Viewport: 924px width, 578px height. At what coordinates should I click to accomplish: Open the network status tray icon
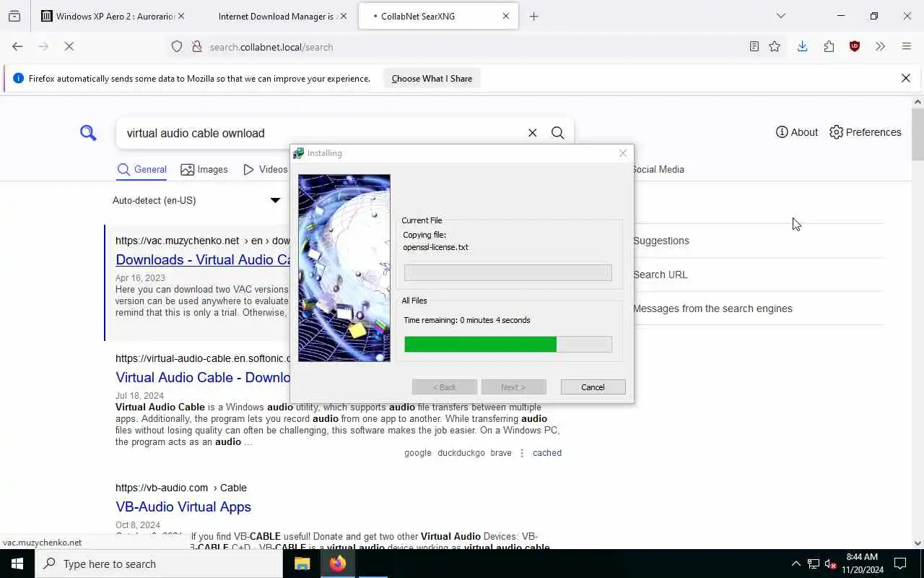pyautogui.click(x=814, y=564)
